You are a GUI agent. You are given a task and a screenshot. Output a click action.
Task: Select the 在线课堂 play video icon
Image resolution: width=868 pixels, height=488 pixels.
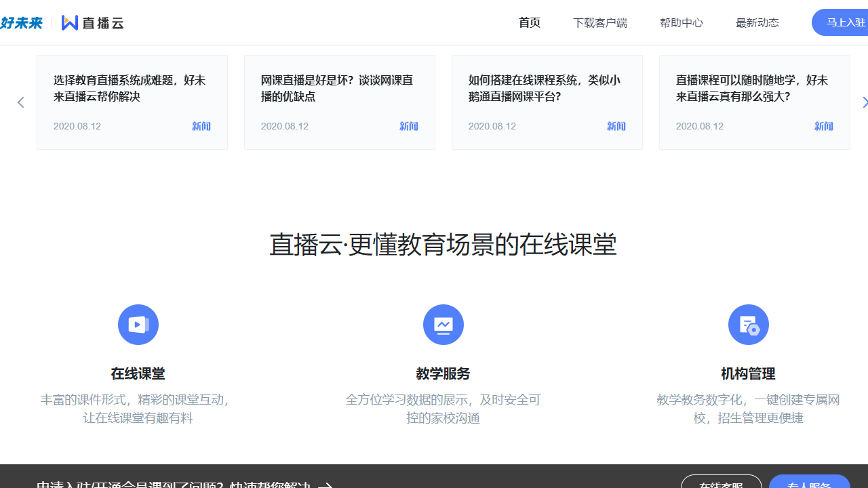coord(138,325)
